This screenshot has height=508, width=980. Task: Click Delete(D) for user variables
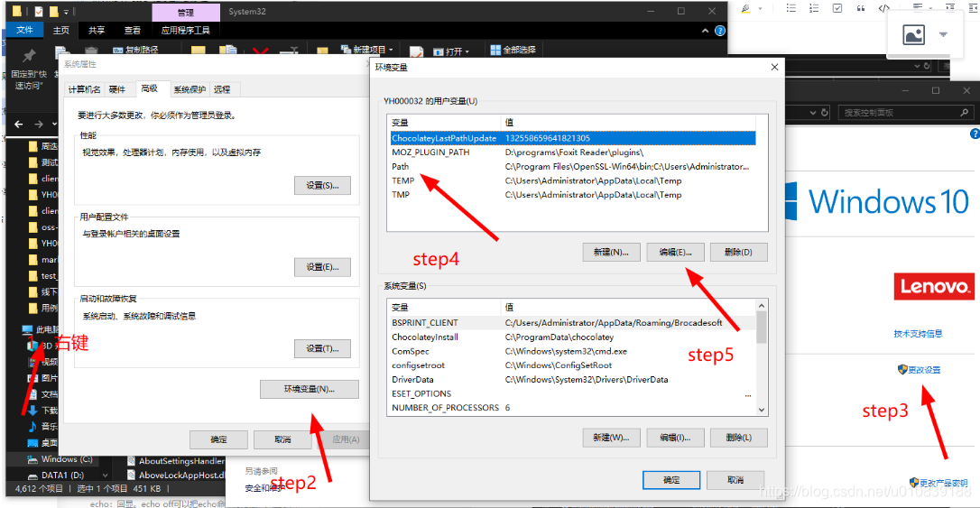pyautogui.click(x=739, y=252)
